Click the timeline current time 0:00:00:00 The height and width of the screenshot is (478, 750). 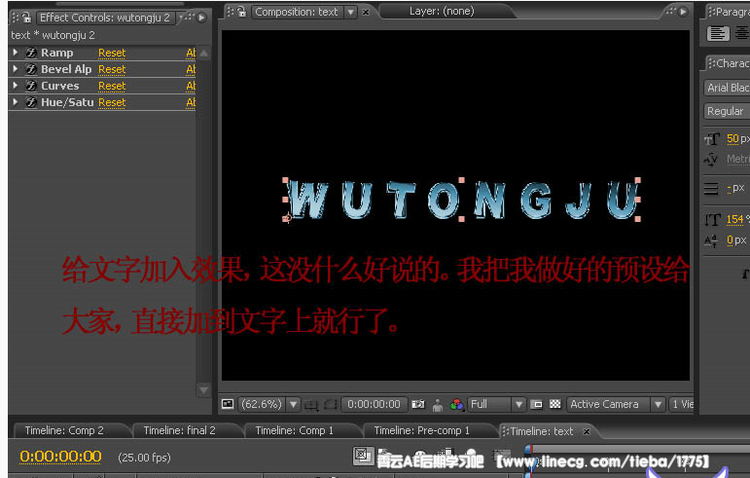click(60, 456)
